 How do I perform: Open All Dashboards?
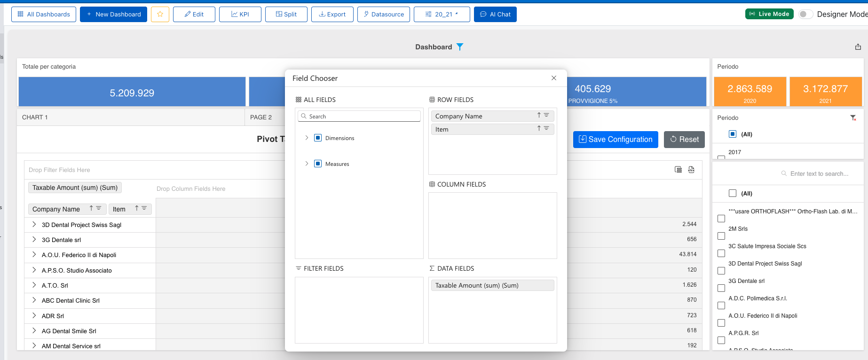tap(44, 14)
